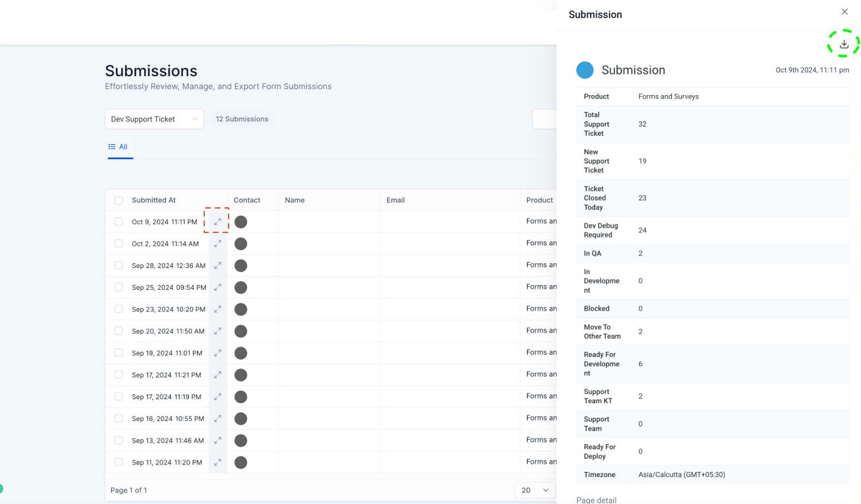Toggle the select-all checkbox in table header

119,200
